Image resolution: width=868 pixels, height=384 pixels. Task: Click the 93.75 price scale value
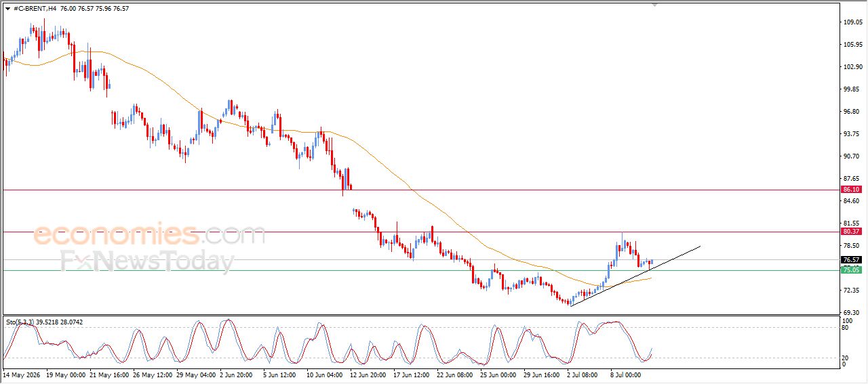point(852,134)
